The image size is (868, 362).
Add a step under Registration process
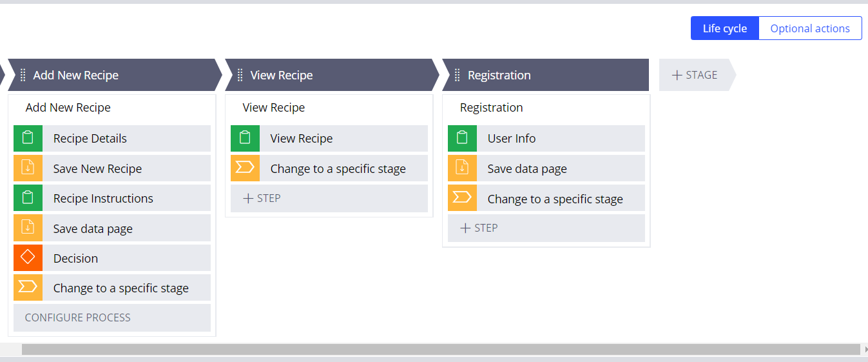[479, 228]
